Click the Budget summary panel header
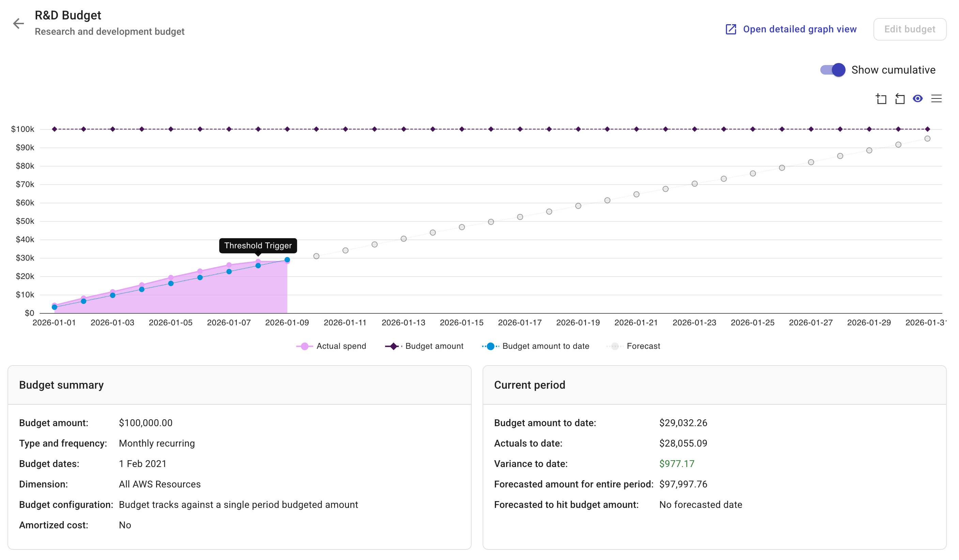Image resolution: width=959 pixels, height=560 pixels. (x=61, y=385)
